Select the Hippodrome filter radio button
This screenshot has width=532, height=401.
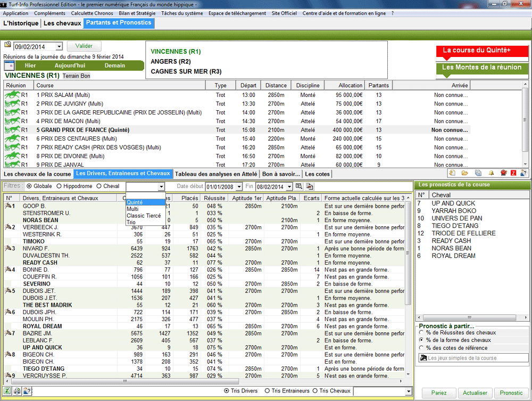point(60,186)
